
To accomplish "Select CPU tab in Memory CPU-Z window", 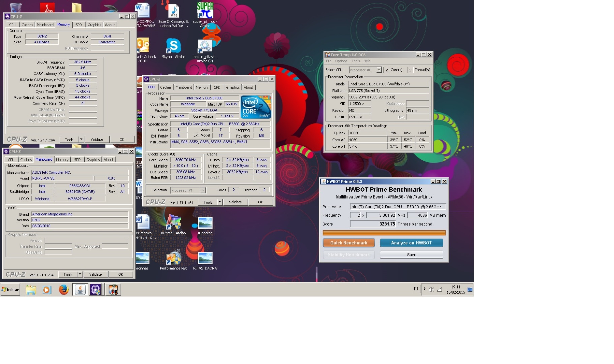I will (12, 25).
